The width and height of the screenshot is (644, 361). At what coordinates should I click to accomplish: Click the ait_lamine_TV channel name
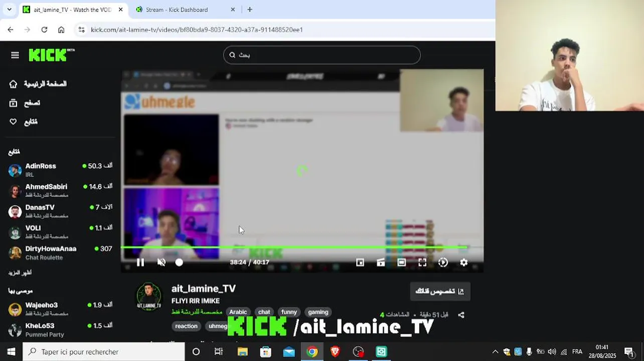[204, 289]
